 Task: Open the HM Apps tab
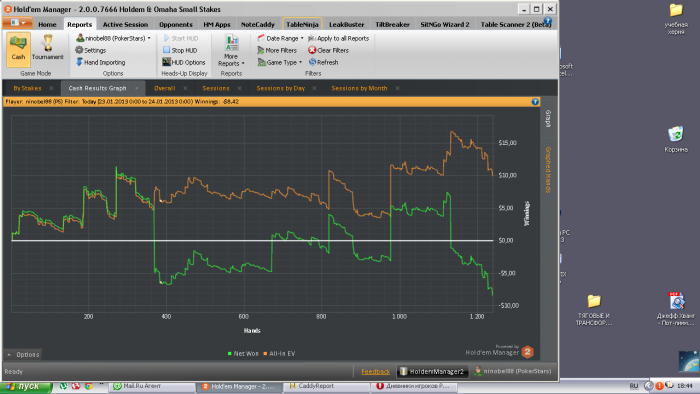217,25
